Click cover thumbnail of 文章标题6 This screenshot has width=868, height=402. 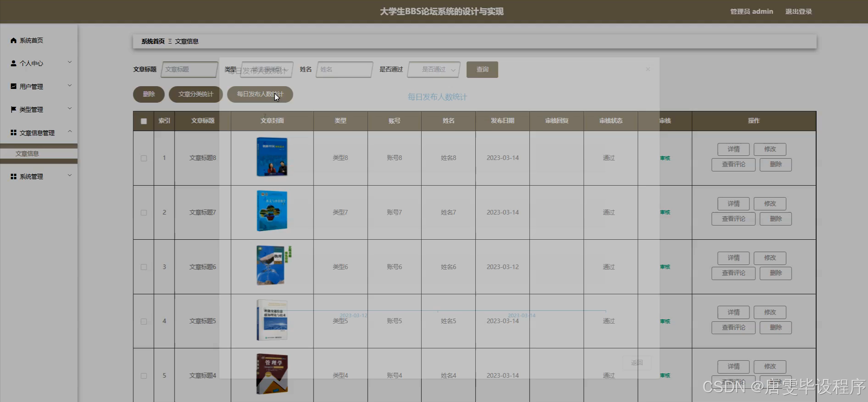[274, 265]
